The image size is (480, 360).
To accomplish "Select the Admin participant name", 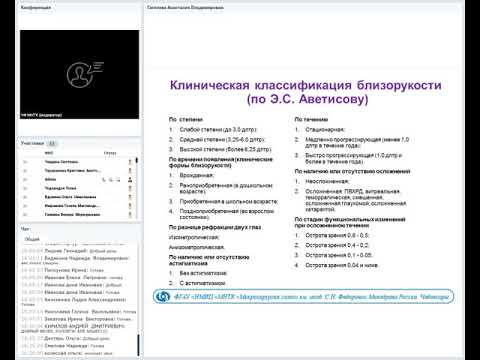I will click(50, 179).
